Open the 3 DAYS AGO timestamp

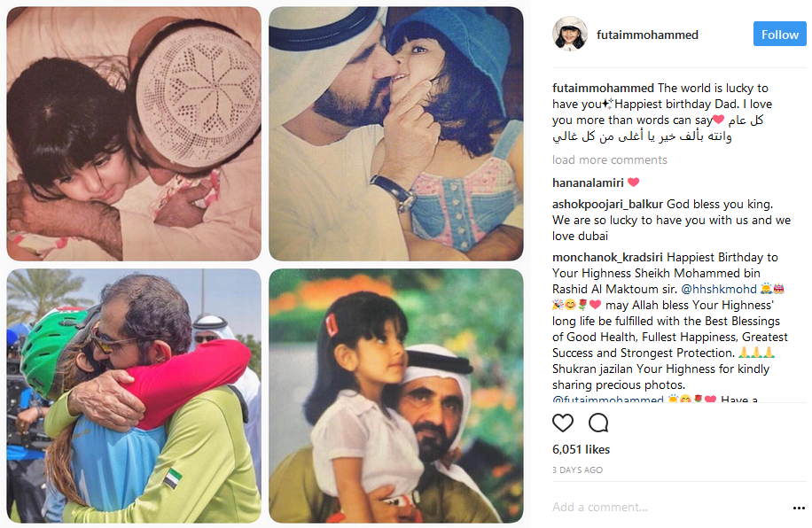(x=577, y=470)
